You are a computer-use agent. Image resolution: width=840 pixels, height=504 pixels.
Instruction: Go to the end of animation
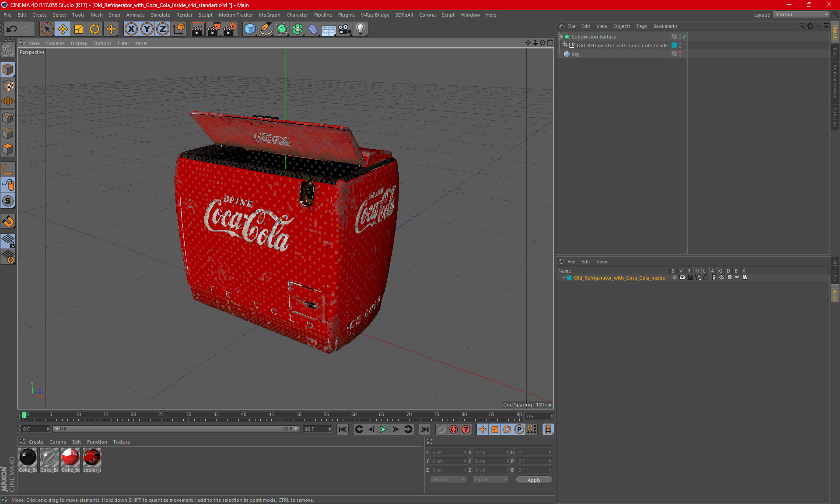[425, 429]
